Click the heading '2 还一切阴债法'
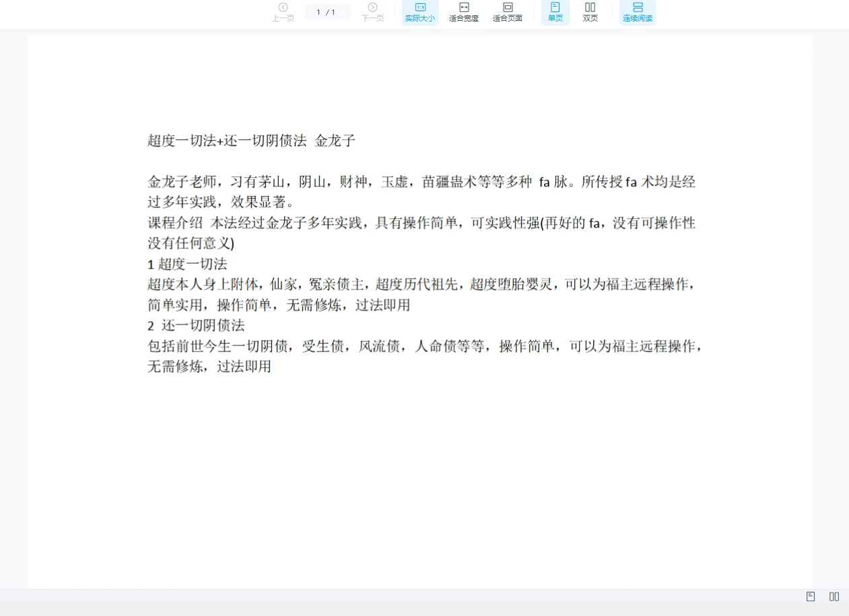The height and width of the screenshot is (616, 849). point(196,326)
